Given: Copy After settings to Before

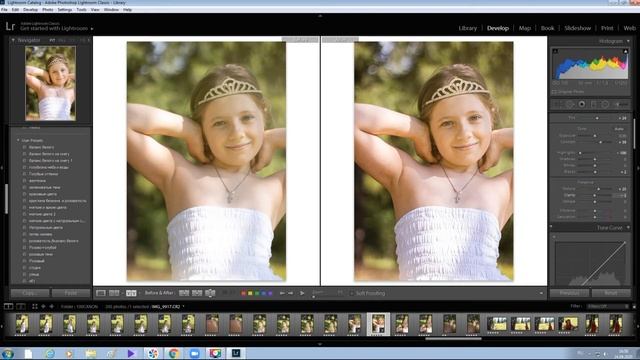Looking at the screenshot, I should 197,293.
